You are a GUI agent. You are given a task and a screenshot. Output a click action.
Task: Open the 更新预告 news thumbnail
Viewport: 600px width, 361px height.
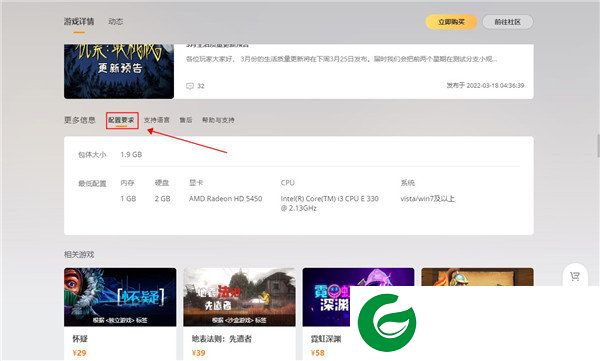119,71
